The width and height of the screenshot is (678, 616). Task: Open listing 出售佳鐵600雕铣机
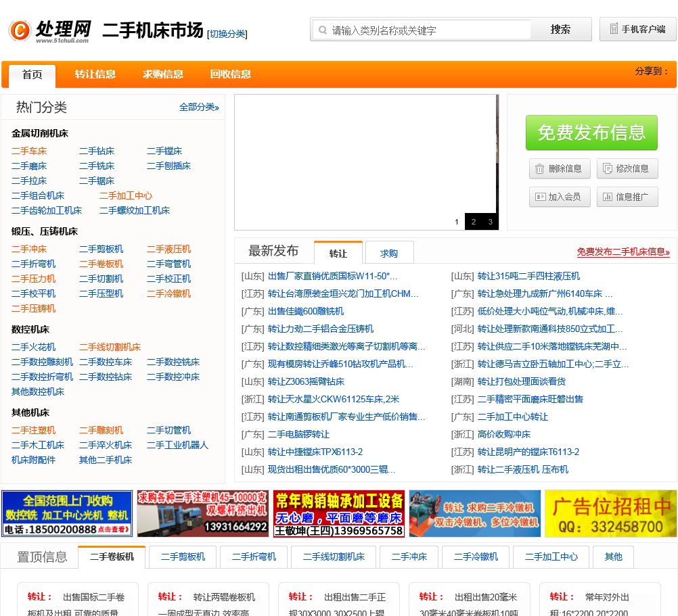tap(306, 312)
